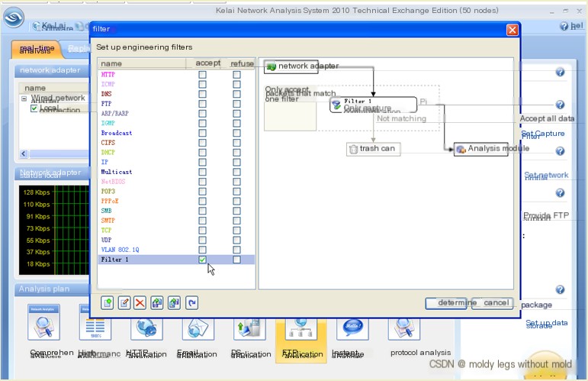Click the cancel button
This screenshot has width=588, height=381.
[492, 303]
